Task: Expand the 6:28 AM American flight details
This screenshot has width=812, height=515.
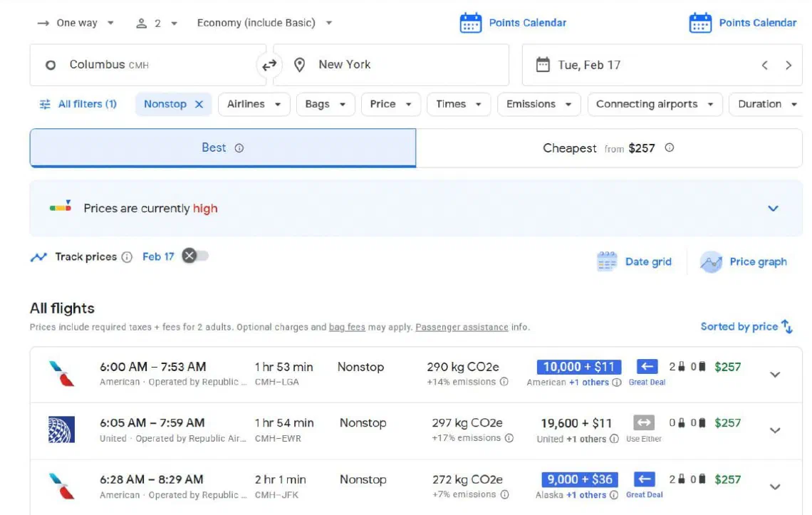Action: click(x=775, y=487)
